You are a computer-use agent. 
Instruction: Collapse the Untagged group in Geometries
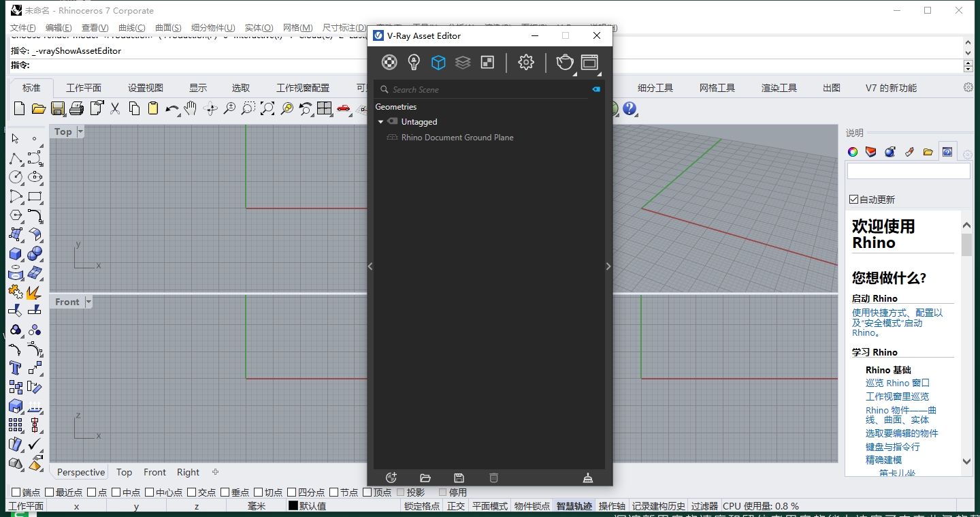click(x=380, y=122)
